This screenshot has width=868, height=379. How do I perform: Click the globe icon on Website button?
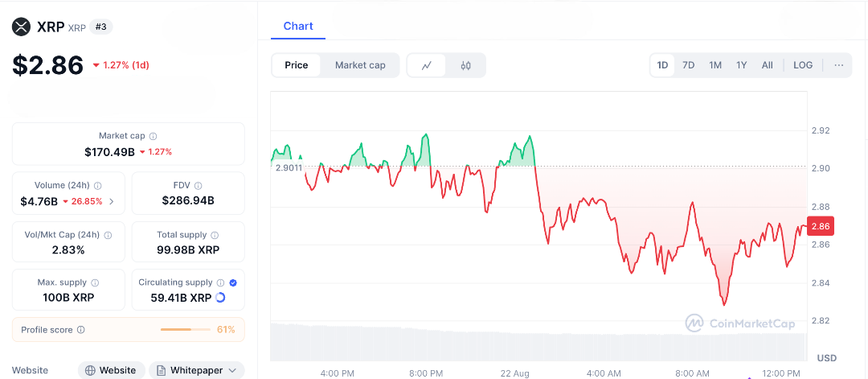pos(90,370)
